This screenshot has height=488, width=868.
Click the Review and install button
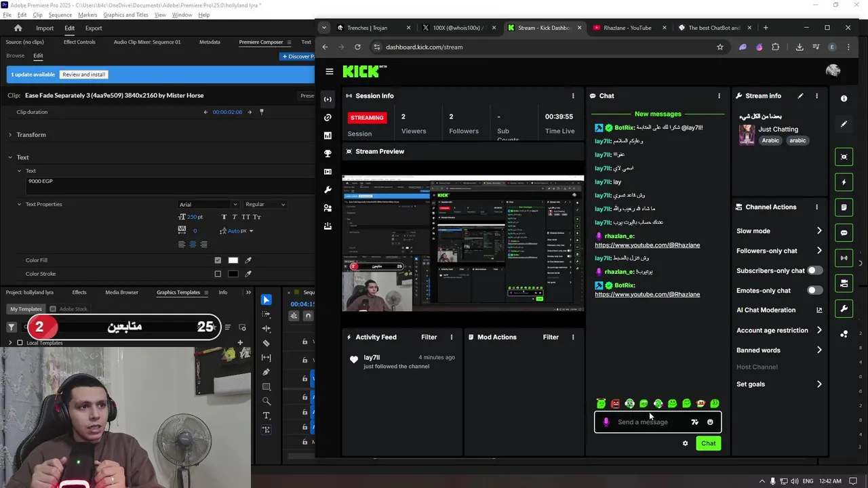pyautogui.click(x=84, y=75)
